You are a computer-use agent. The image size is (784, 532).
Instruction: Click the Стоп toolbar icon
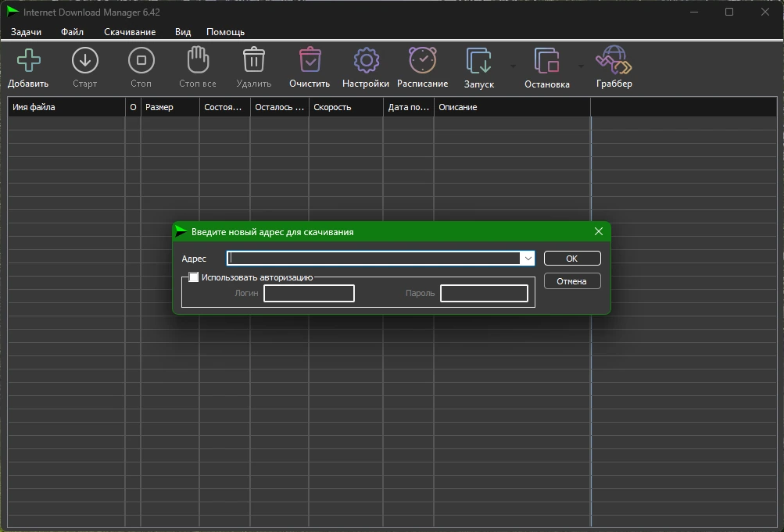click(141, 60)
